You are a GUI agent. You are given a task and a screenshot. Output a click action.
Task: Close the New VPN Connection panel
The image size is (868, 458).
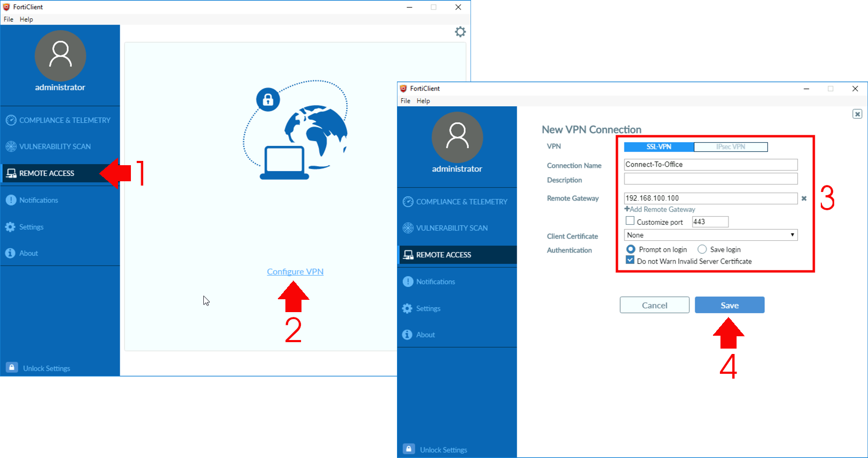[x=857, y=114]
